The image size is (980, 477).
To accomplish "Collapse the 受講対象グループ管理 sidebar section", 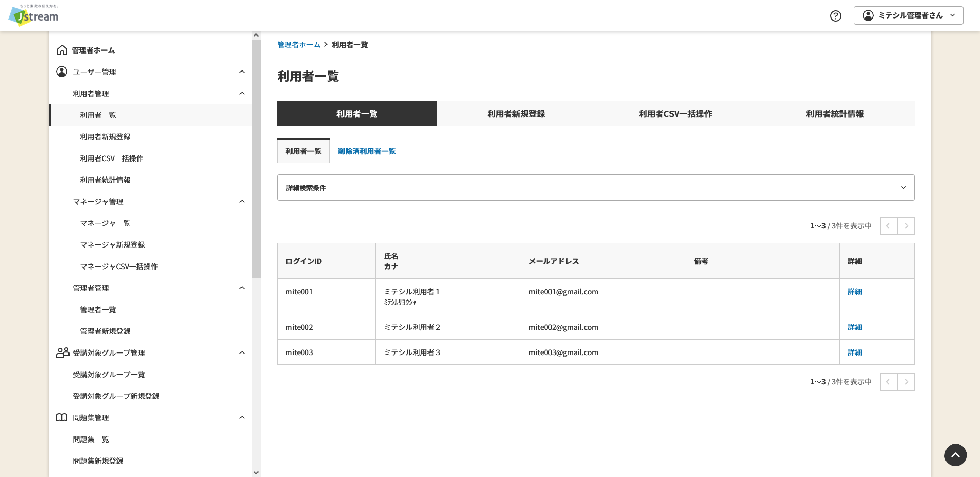I will 242,352.
